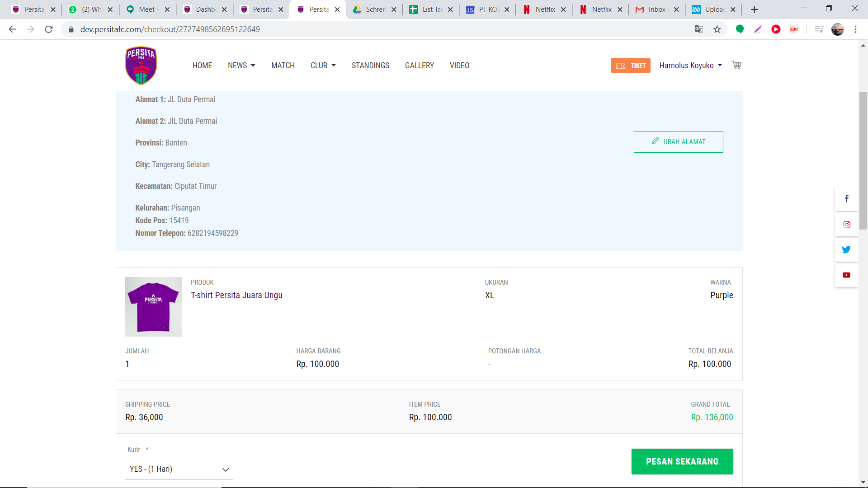Click the purple T-shirt product thumbnail
Image resolution: width=868 pixels, height=488 pixels.
click(153, 306)
